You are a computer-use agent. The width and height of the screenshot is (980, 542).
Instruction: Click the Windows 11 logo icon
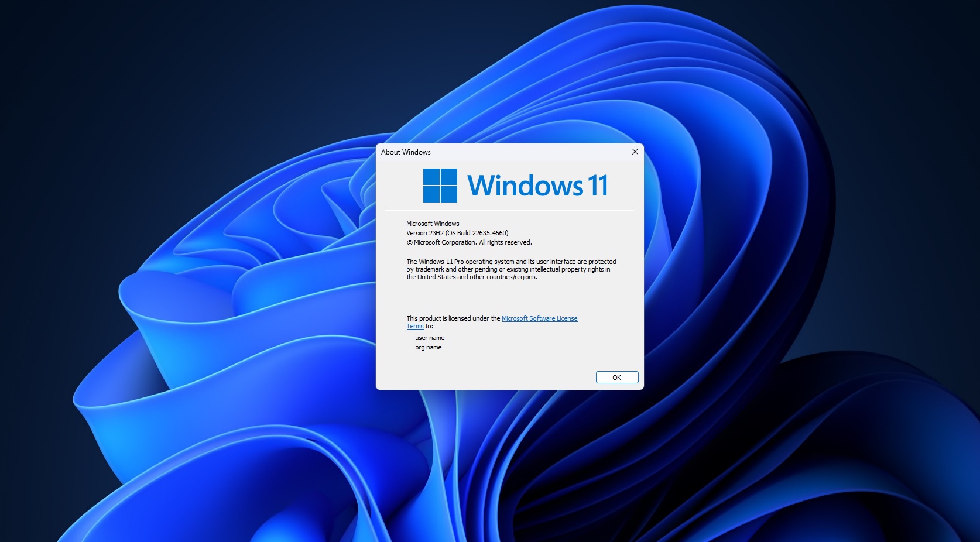440,186
